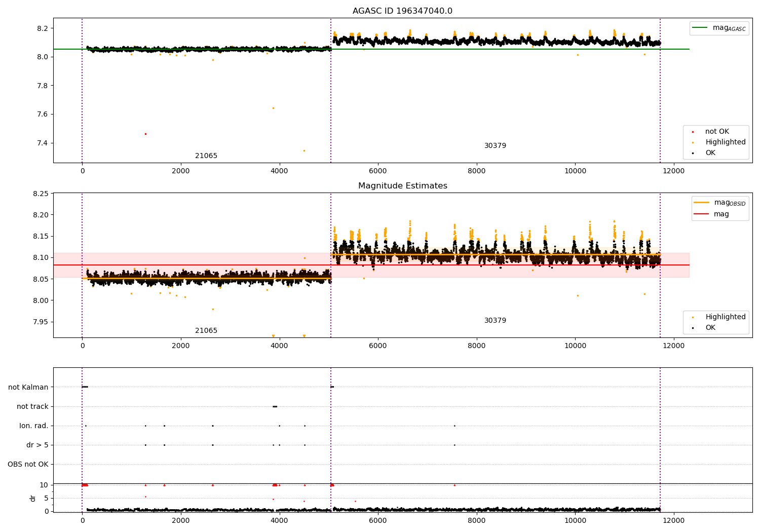Select the 8.15 y-axis tick label

click(40, 237)
